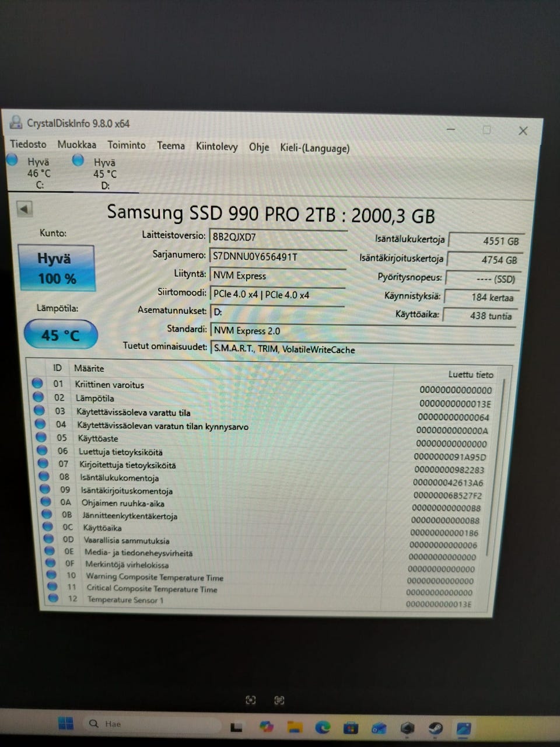
Task: Click status dot for Ohjaimen ruuhka-aika
Action: point(47,502)
